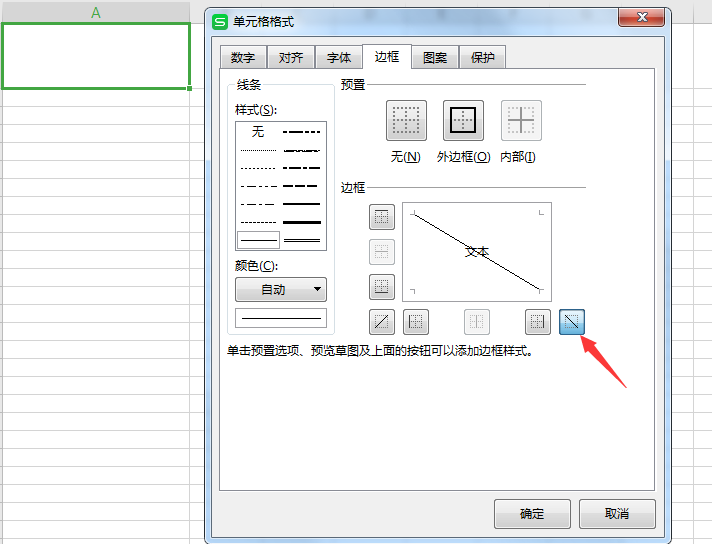
Task: Toggle the right border button
Action: 538,321
